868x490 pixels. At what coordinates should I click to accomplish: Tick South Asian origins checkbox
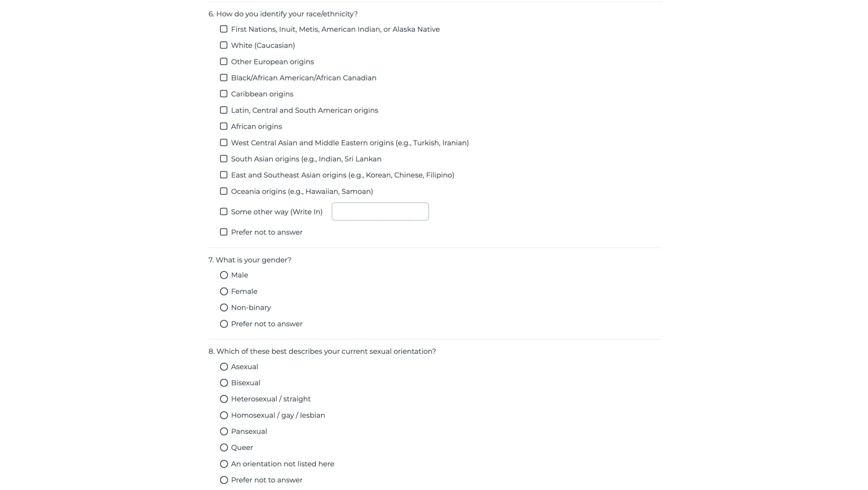tap(223, 159)
